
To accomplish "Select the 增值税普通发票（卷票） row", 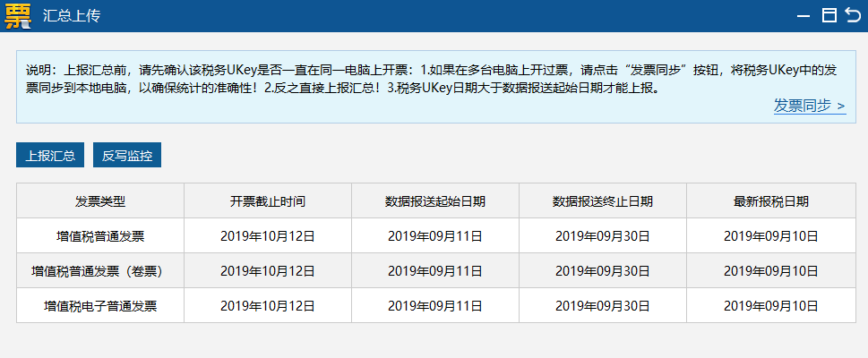I will [x=100, y=271].
